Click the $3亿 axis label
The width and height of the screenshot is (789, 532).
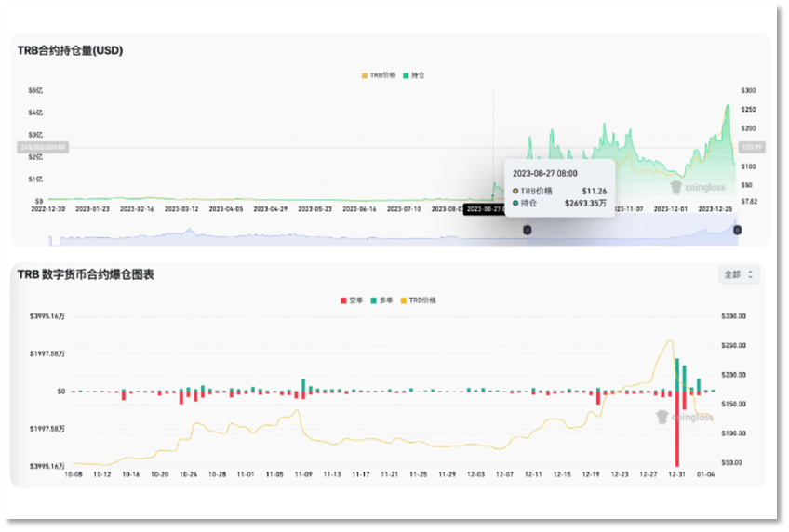point(35,135)
